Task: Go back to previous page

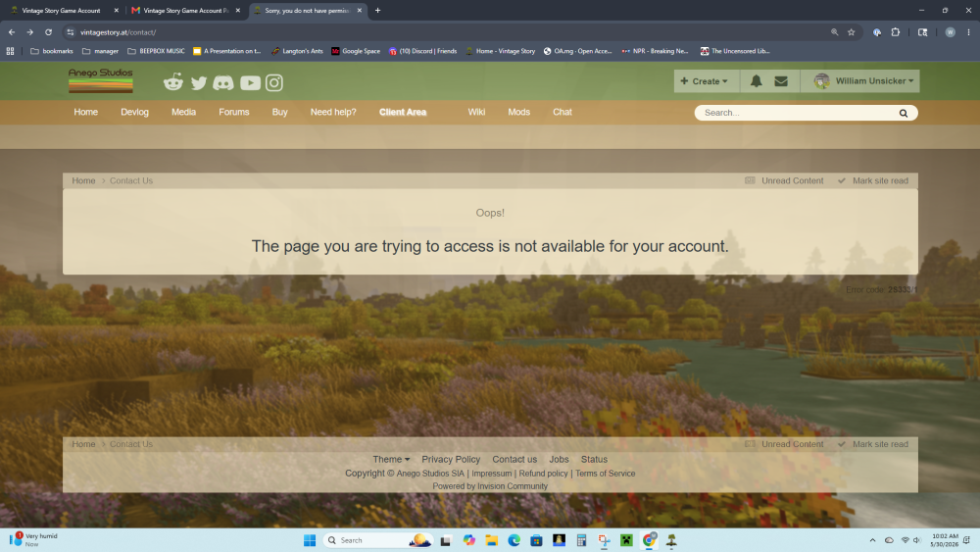Action: click(x=12, y=32)
